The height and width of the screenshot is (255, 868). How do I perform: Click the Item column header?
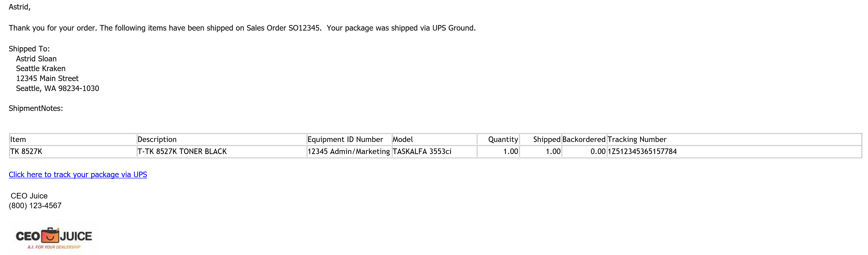click(x=73, y=139)
